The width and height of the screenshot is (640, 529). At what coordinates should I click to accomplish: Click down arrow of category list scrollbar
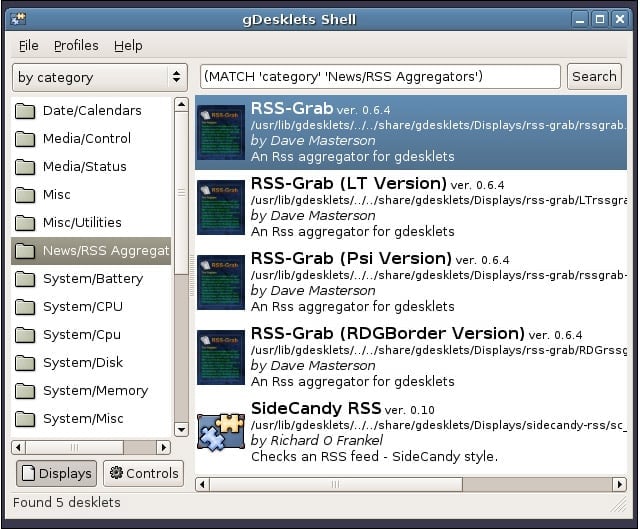point(181,429)
